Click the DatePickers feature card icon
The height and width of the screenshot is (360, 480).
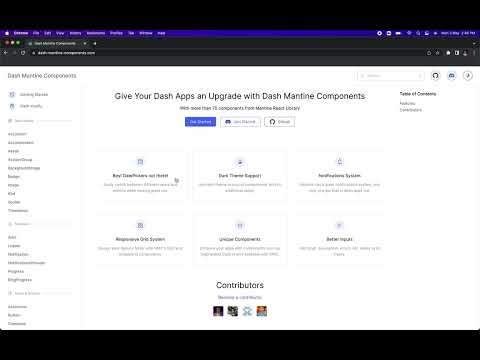point(140,162)
